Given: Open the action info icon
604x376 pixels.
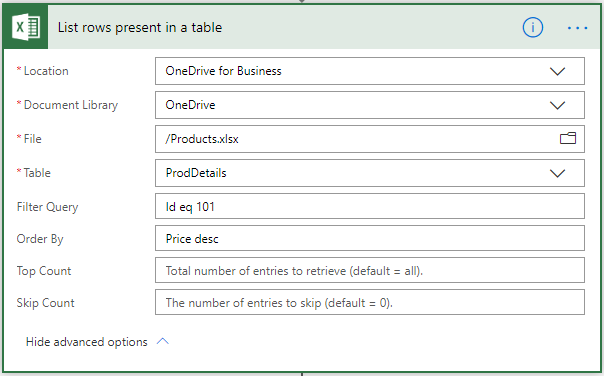Looking at the screenshot, I should click(x=533, y=27).
